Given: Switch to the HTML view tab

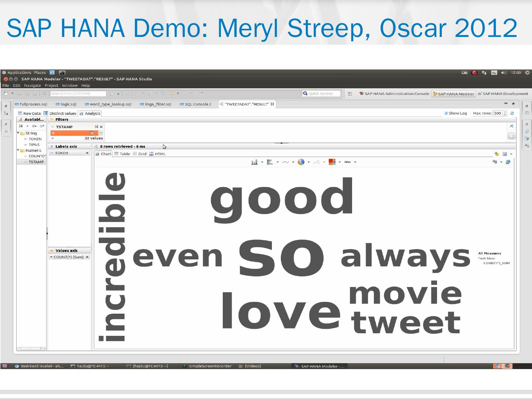Looking at the screenshot, I should point(157,154).
